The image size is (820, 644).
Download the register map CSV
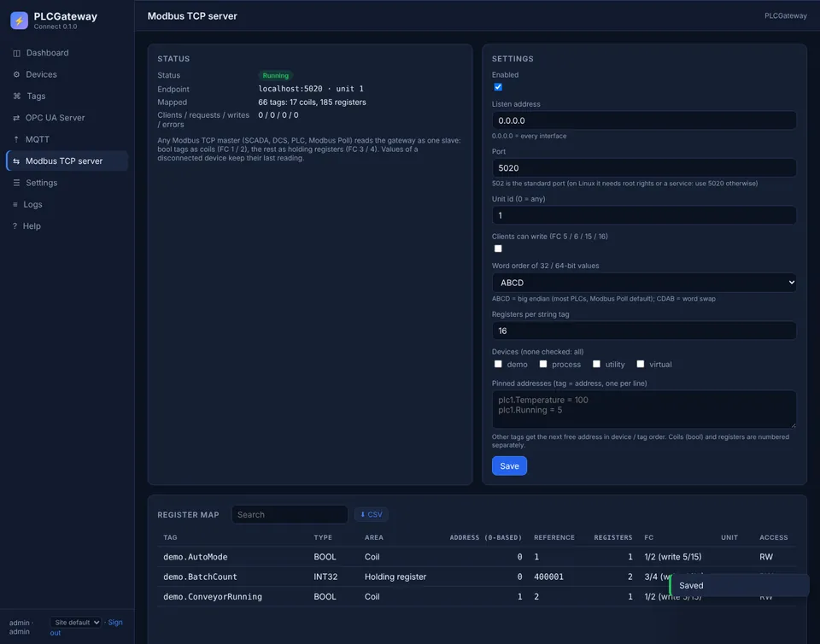(372, 514)
